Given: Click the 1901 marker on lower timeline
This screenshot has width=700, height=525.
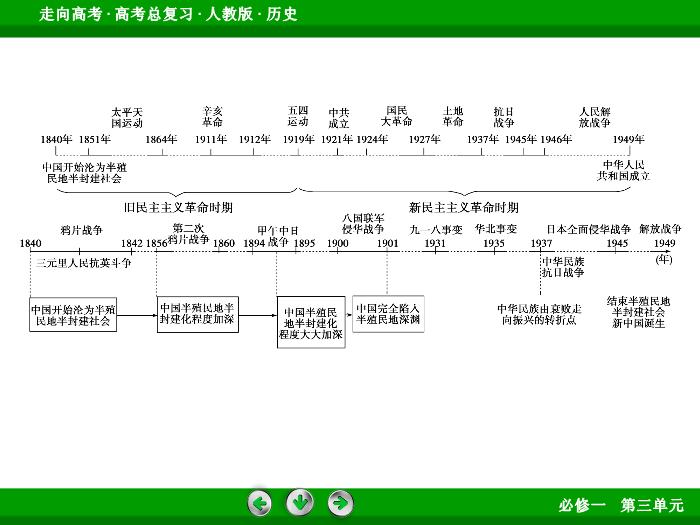Looking at the screenshot, I should coord(387,243).
